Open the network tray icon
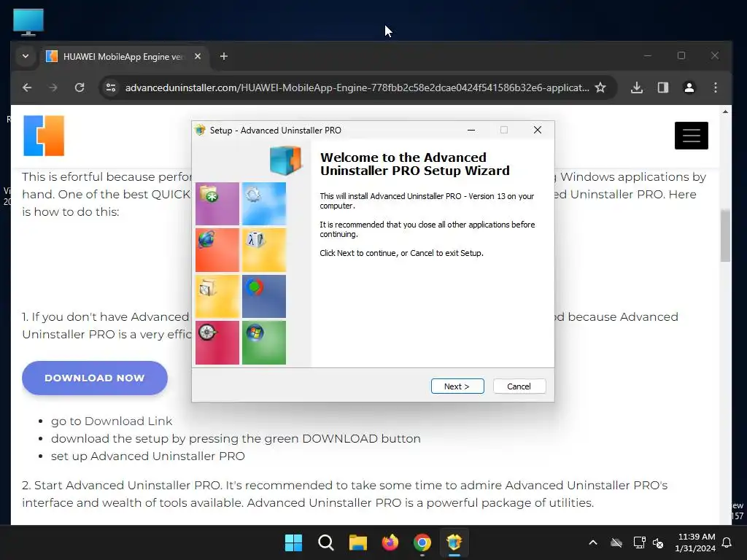 (x=639, y=542)
